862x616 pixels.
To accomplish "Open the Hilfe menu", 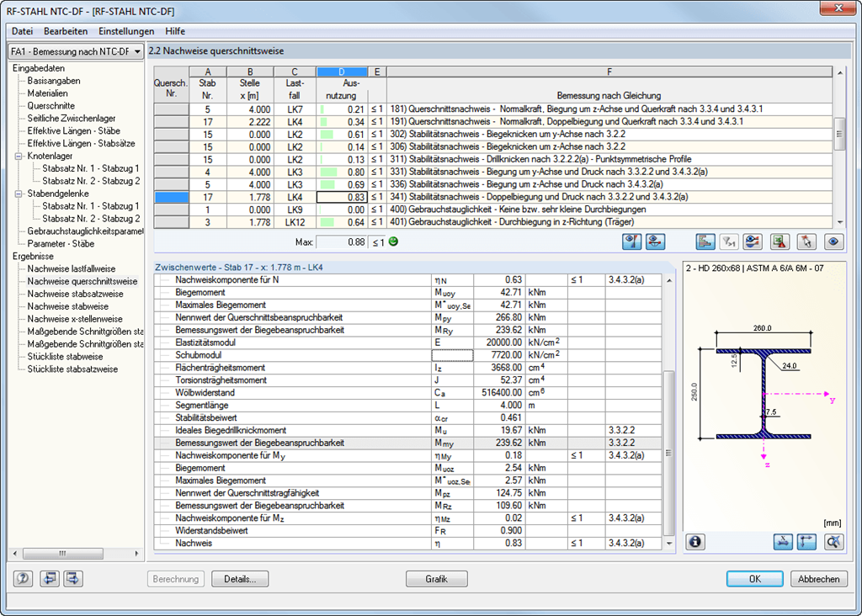I will tap(175, 31).
